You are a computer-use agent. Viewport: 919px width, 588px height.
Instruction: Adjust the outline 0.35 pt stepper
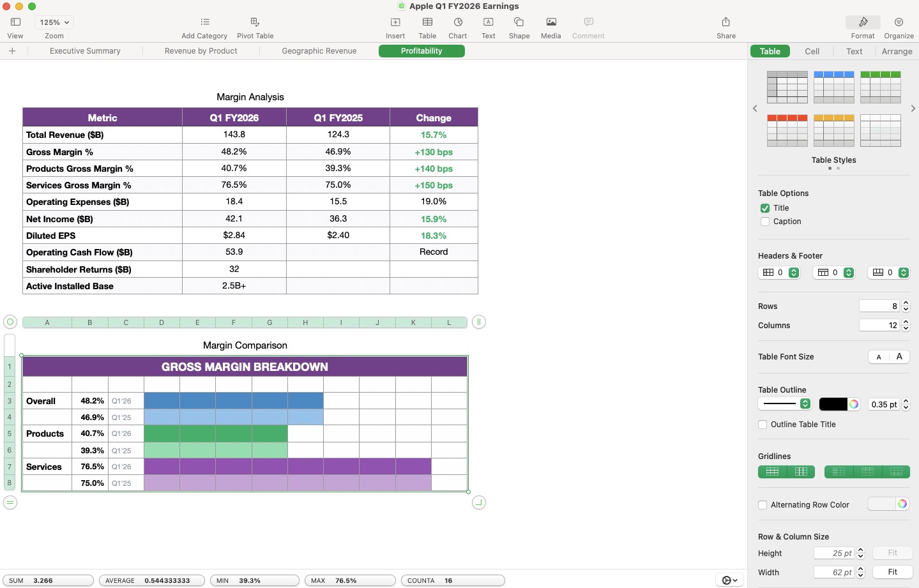tap(906, 404)
